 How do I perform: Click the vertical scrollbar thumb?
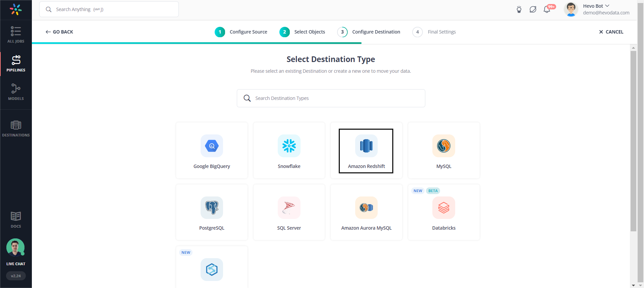tap(633, 141)
